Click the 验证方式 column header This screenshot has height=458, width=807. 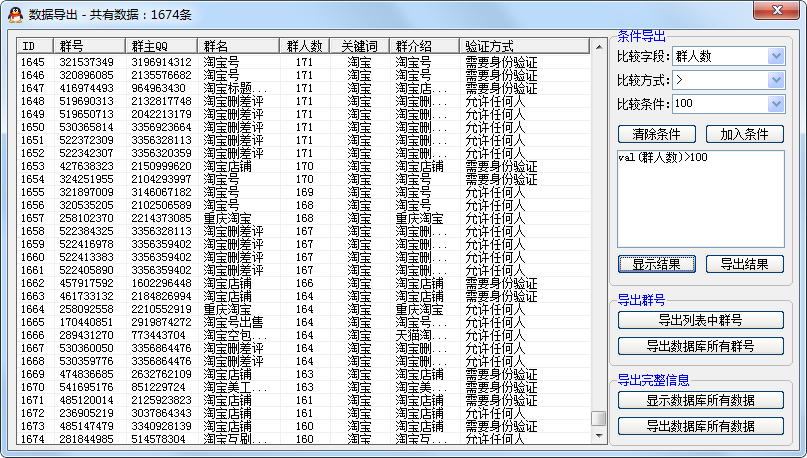coord(525,46)
